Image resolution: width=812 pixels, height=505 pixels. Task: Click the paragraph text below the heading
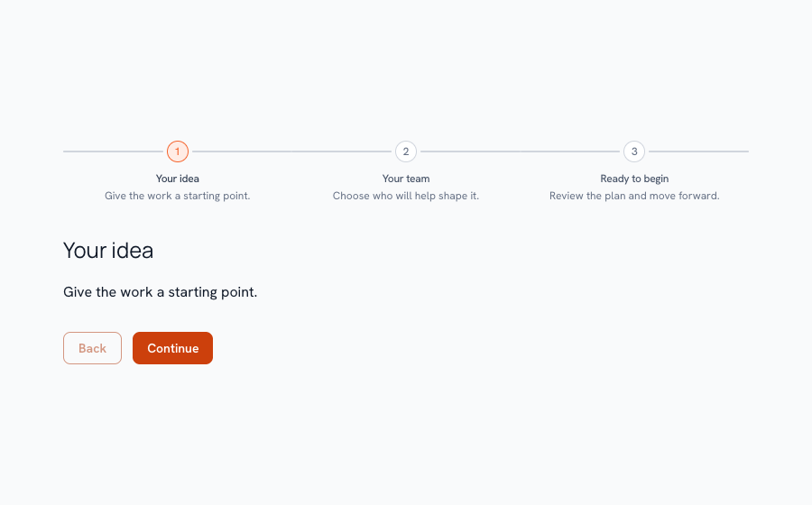coord(160,292)
